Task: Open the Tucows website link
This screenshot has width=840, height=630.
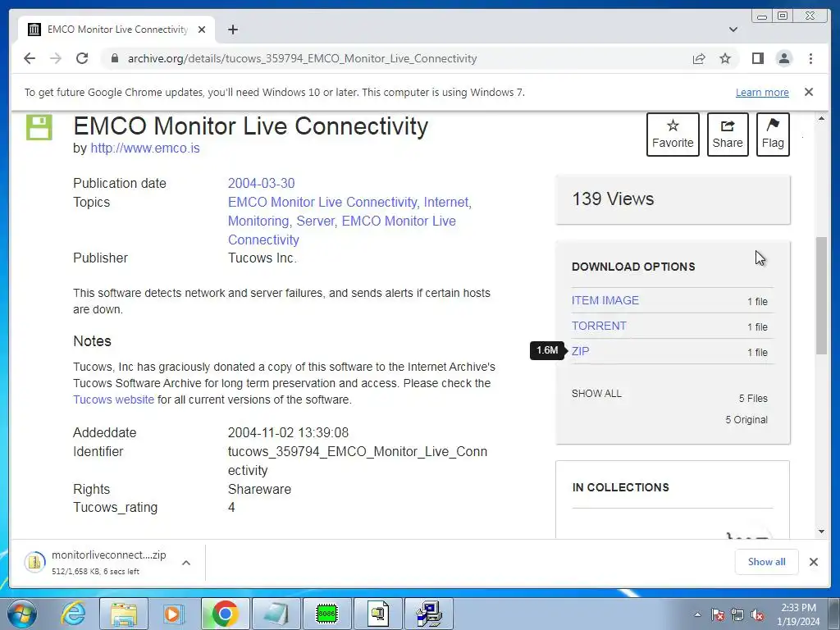Action: tap(113, 399)
